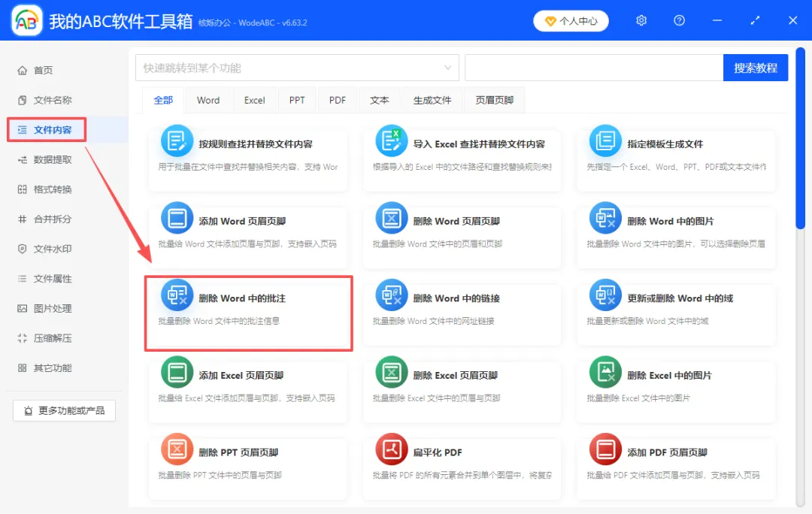Select the 添加 Word 页眉页脚 icon

point(177,218)
